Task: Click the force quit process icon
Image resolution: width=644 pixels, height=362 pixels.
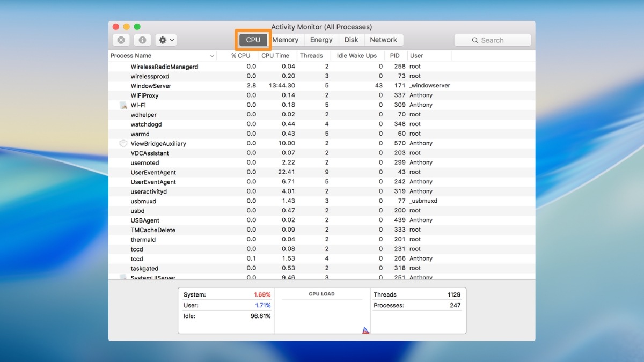Action: coord(121,40)
